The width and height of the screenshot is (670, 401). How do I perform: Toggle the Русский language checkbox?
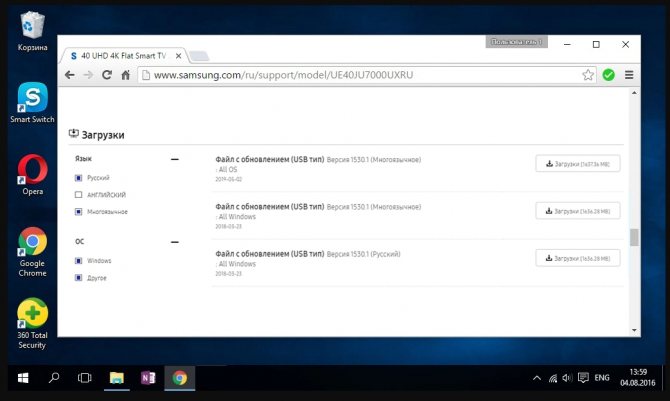point(79,178)
